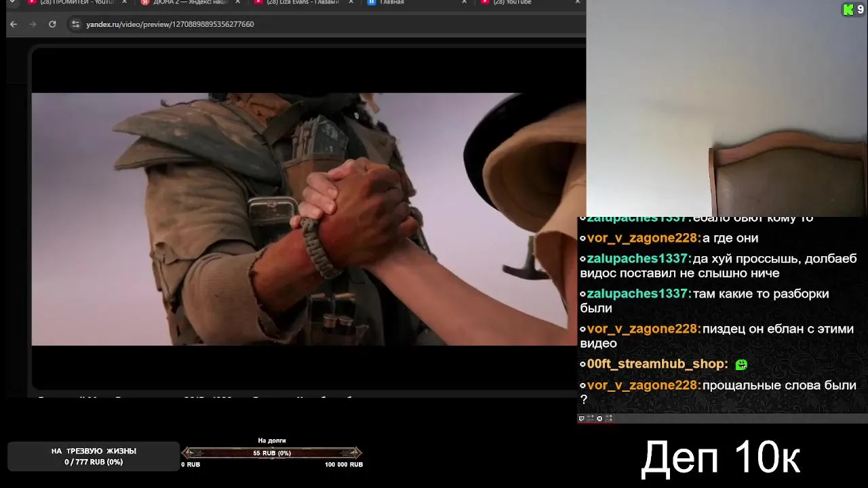The image size is (868, 488).
Task: Click chat message 'прощальные слова были ?'
Action: coord(717,392)
